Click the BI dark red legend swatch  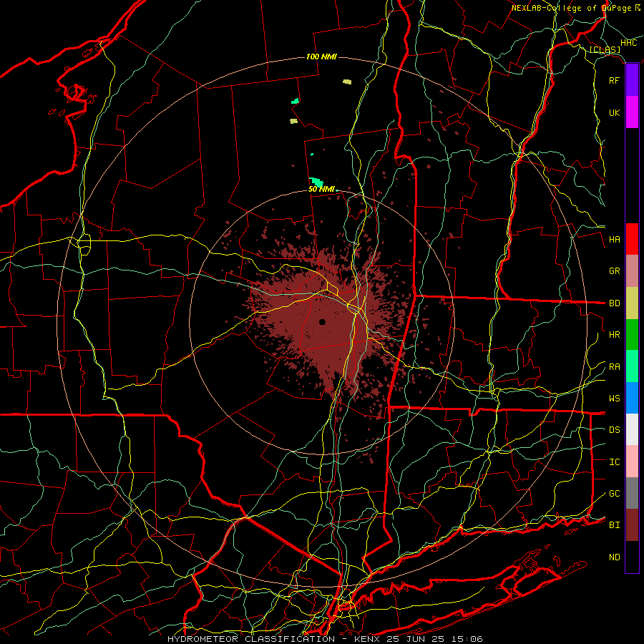(x=632, y=525)
